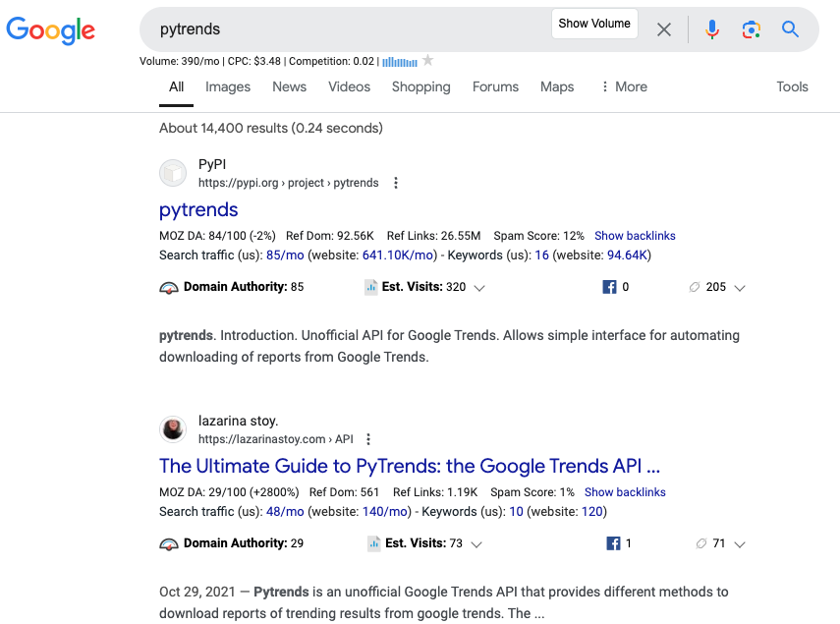Show backlinks for the lazarinastoy result
840x624 pixels.
tap(625, 492)
